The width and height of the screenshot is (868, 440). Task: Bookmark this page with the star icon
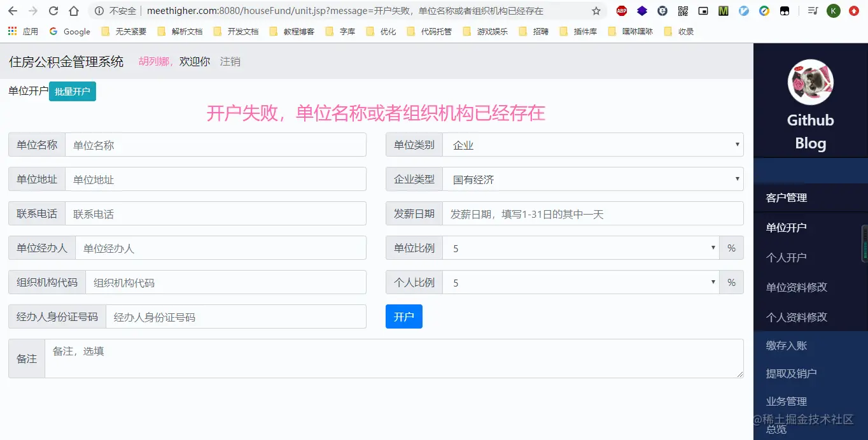coord(596,11)
